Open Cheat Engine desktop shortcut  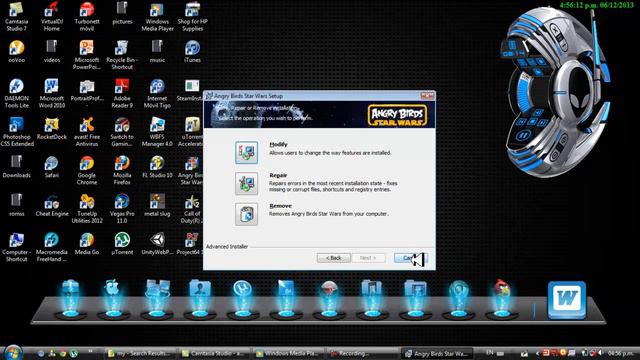[52, 205]
